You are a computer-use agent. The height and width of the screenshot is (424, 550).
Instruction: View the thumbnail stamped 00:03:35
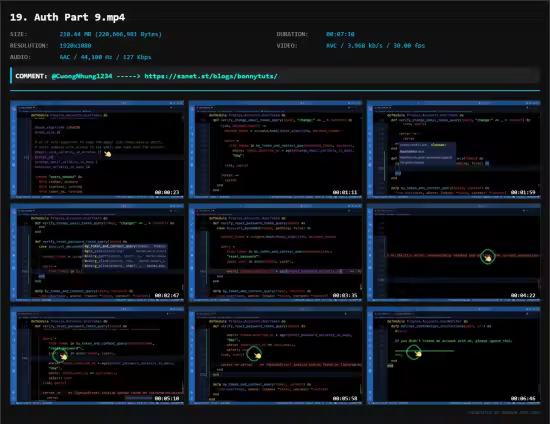click(275, 253)
